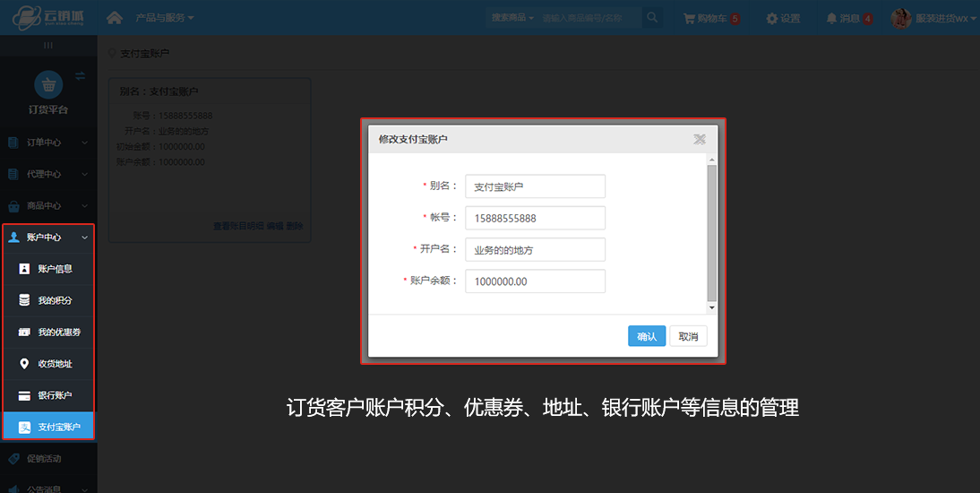The height and width of the screenshot is (493, 980).
Task: Click the 账号:15888555888 text on card
Action: click(173, 116)
